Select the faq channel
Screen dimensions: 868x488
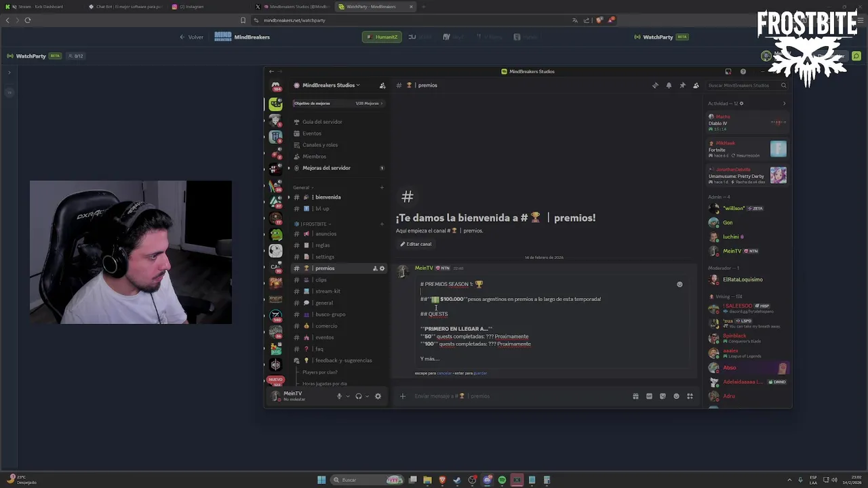[339, 349]
